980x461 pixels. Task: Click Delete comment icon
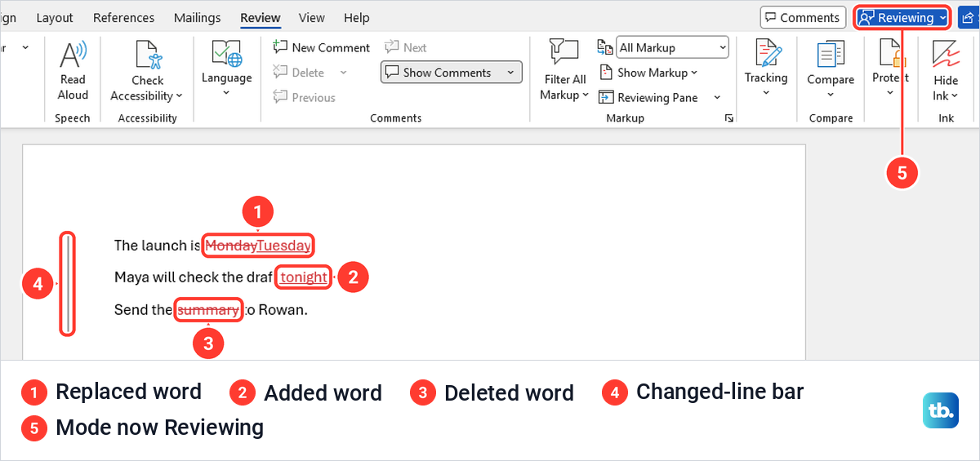pos(280,73)
